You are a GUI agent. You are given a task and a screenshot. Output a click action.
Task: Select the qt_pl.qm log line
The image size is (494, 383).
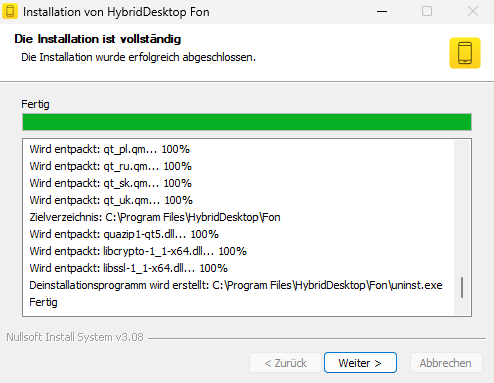(109, 149)
